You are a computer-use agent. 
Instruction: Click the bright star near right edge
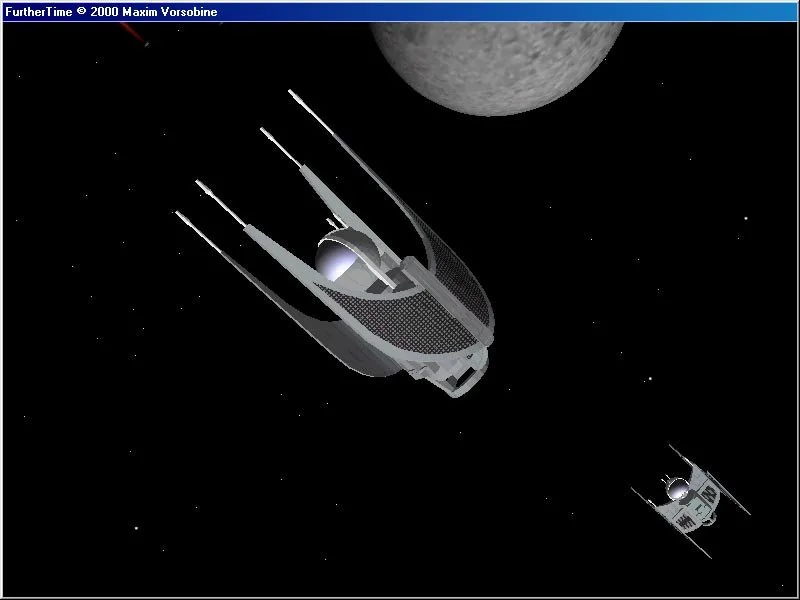click(746, 218)
